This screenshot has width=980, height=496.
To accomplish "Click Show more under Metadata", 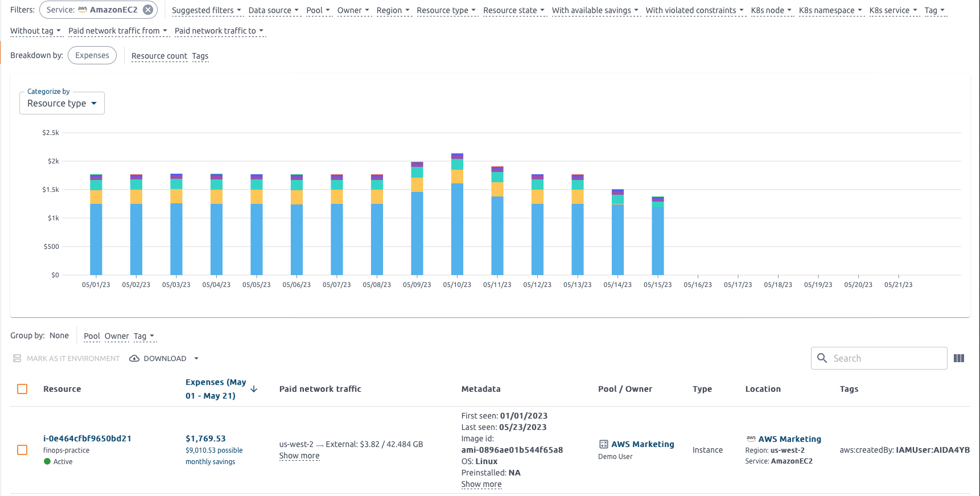I will coord(481,484).
